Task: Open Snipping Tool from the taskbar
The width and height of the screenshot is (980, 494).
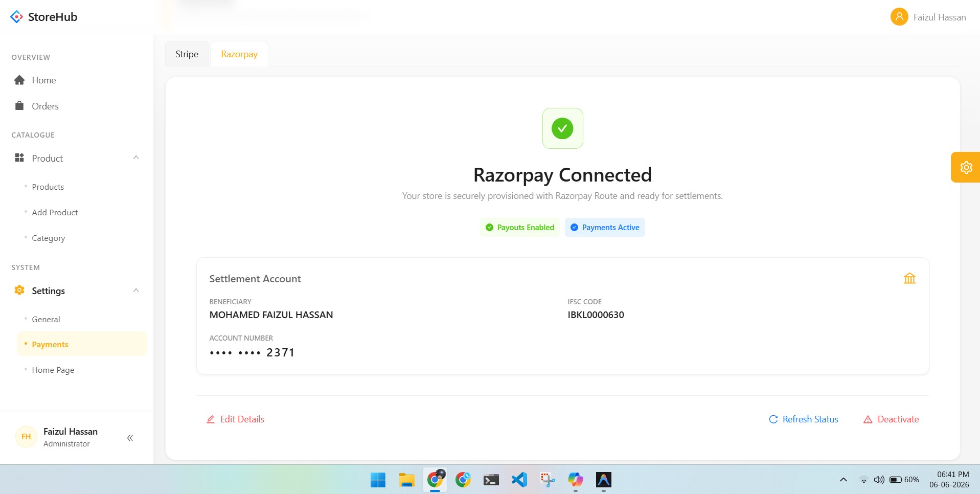Action: pos(548,480)
